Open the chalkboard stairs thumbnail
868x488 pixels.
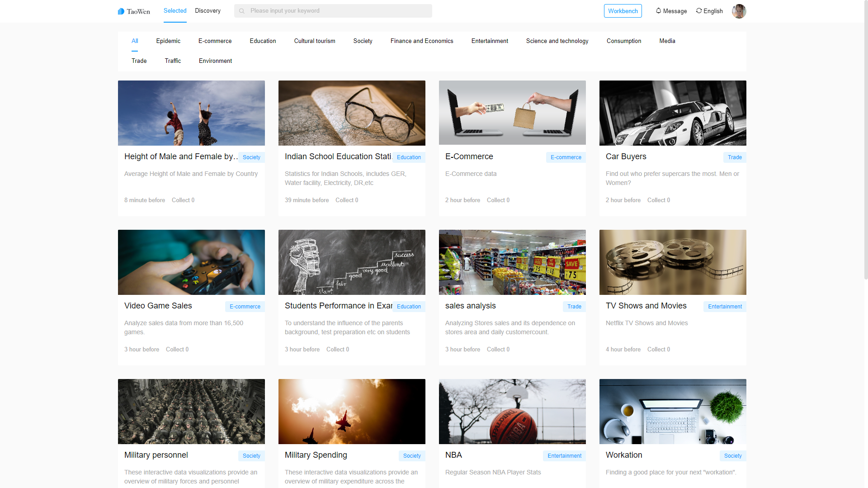tap(352, 262)
